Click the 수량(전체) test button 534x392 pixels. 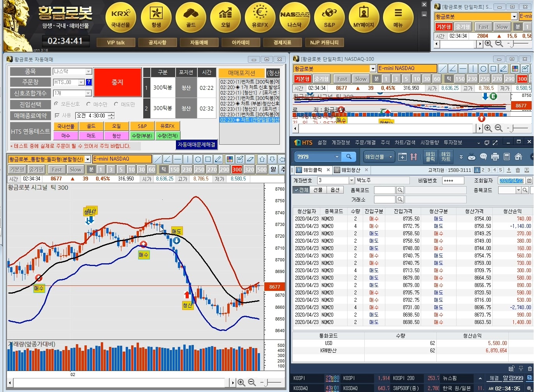click(x=167, y=136)
